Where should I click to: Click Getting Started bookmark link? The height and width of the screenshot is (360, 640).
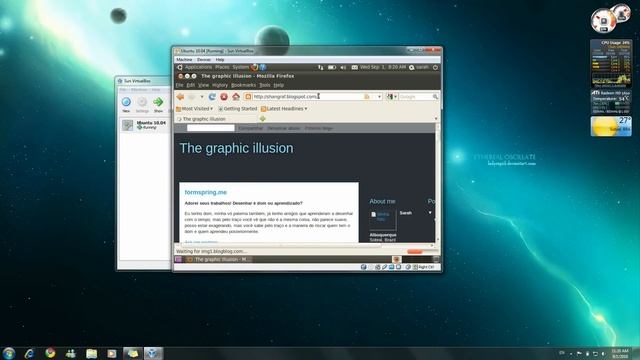pyautogui.click(x=238, y=109)
